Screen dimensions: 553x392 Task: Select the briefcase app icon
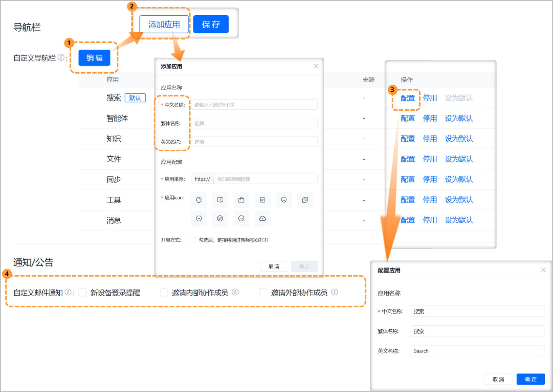(x=241, y=200)
